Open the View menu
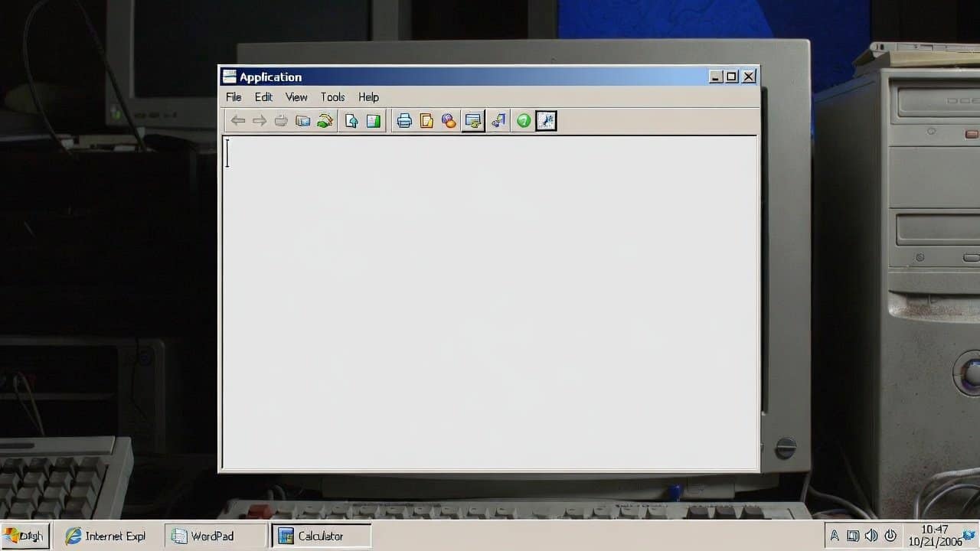The image size is (980, 551). click(x=296, y=97)
